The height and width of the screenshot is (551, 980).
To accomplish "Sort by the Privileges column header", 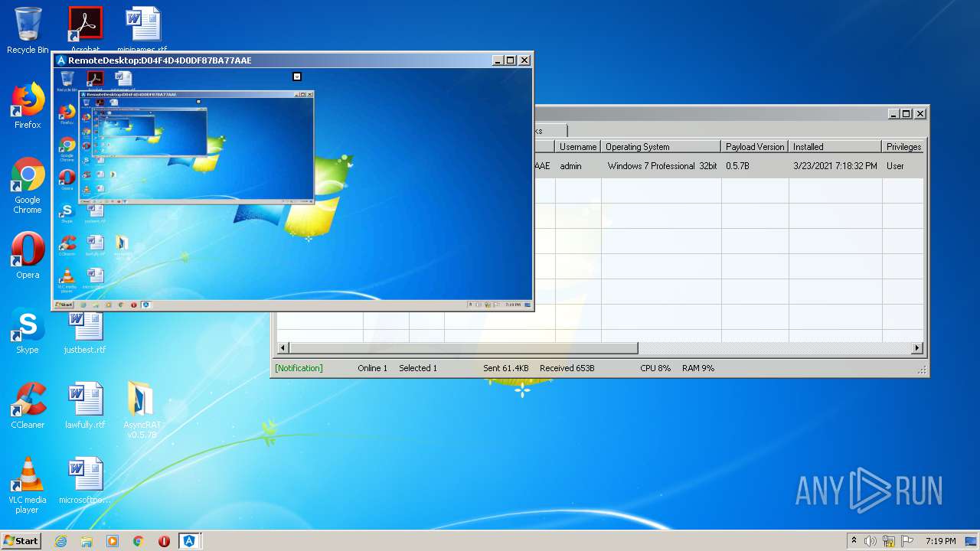I will click(903, 146).
